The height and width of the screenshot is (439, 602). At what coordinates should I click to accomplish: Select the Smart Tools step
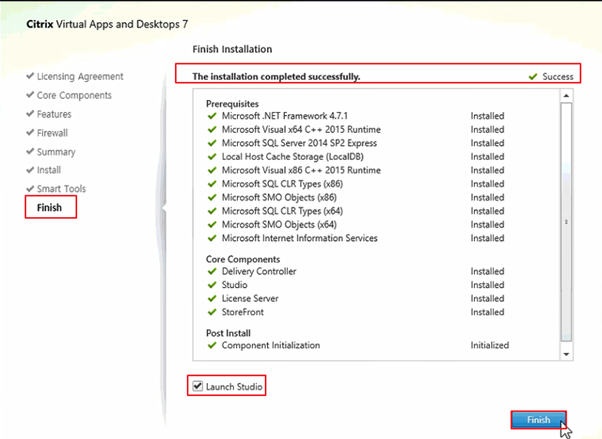[61, 189]
